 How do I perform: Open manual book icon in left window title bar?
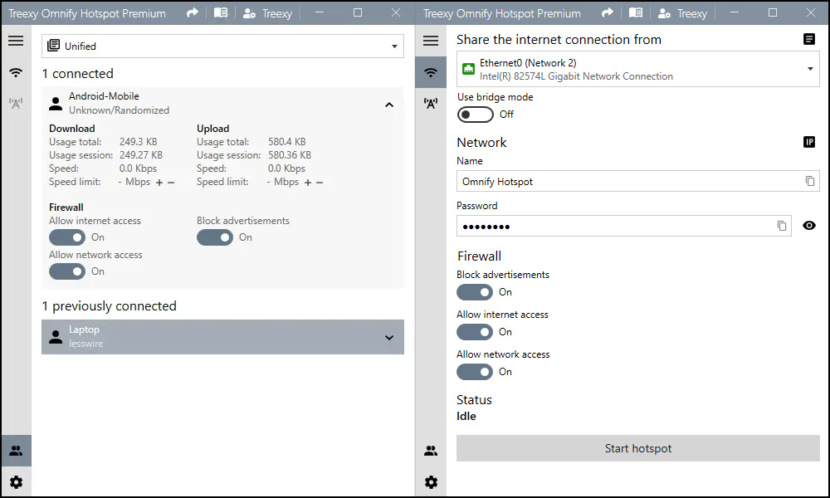pyautogui.click(x=221, y=13)
